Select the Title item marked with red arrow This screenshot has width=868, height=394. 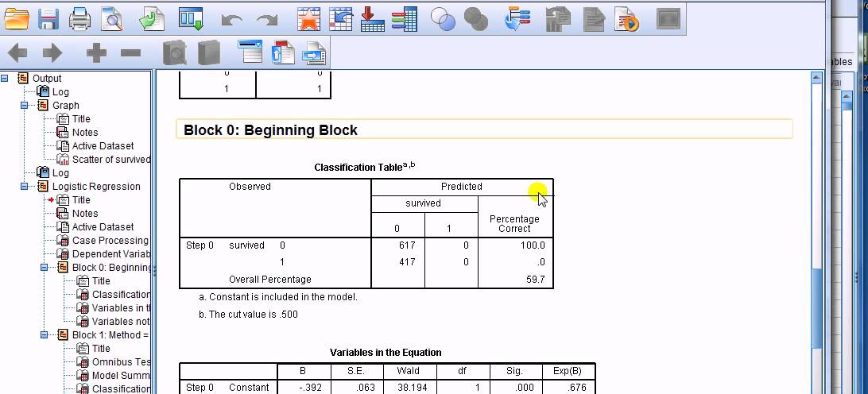[x=81, y=199]
